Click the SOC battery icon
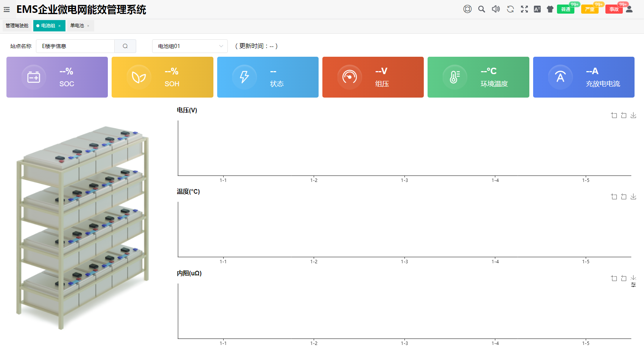 click(x=34, y=77)
